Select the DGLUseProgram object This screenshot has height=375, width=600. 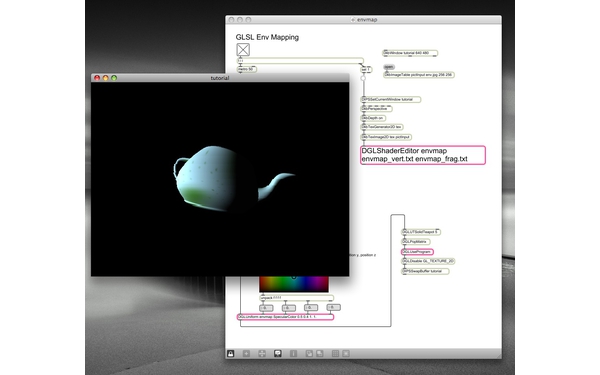(417, 252)
